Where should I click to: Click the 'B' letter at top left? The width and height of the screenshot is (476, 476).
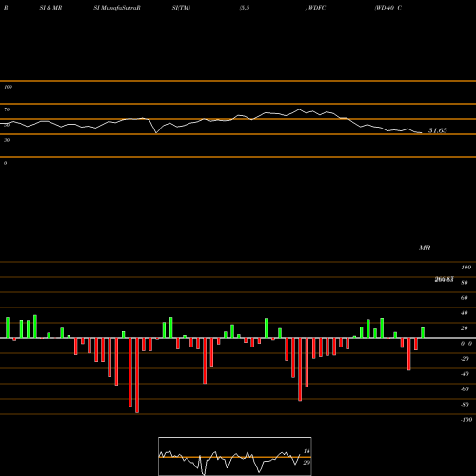tap(6, 8)
